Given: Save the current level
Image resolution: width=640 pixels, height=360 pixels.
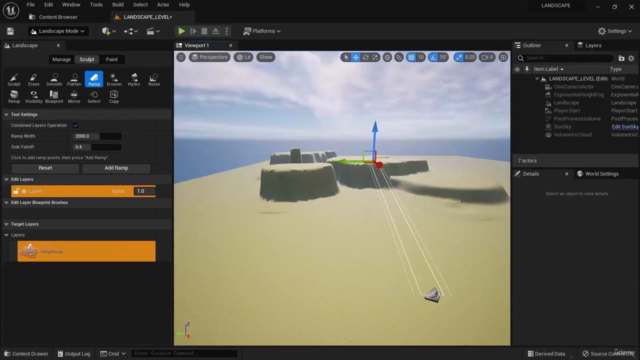Looking at the screenshot, I should pyautogui.click(x=10, y=31).
